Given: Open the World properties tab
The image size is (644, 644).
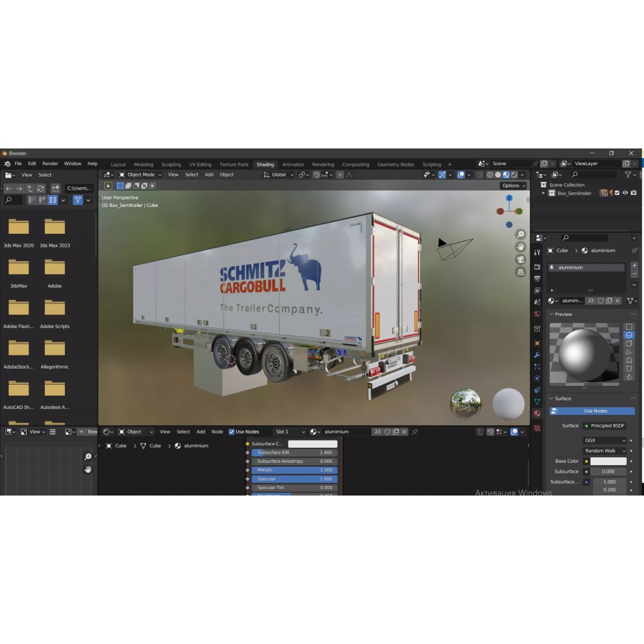Looking at the screenshot, I should (x=537, y=314).
